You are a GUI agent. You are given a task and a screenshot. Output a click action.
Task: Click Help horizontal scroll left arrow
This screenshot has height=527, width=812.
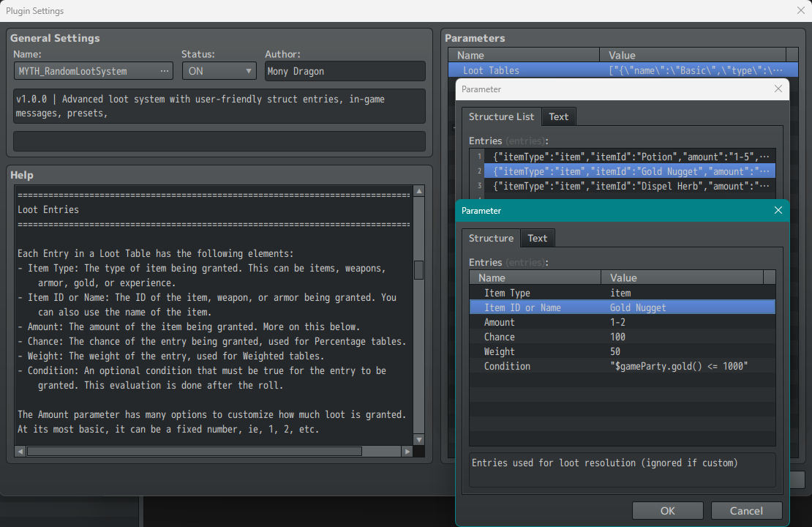click(x=20, y=452)
